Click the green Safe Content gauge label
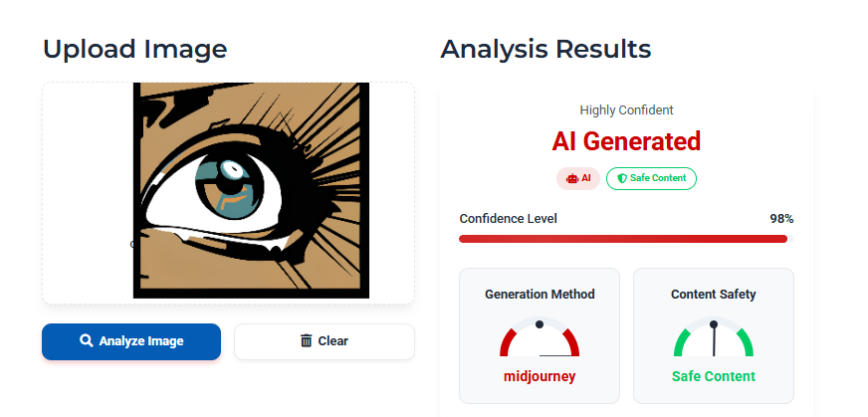The width and height of the screenshot is (868, 417). click(x=714, y=376)
